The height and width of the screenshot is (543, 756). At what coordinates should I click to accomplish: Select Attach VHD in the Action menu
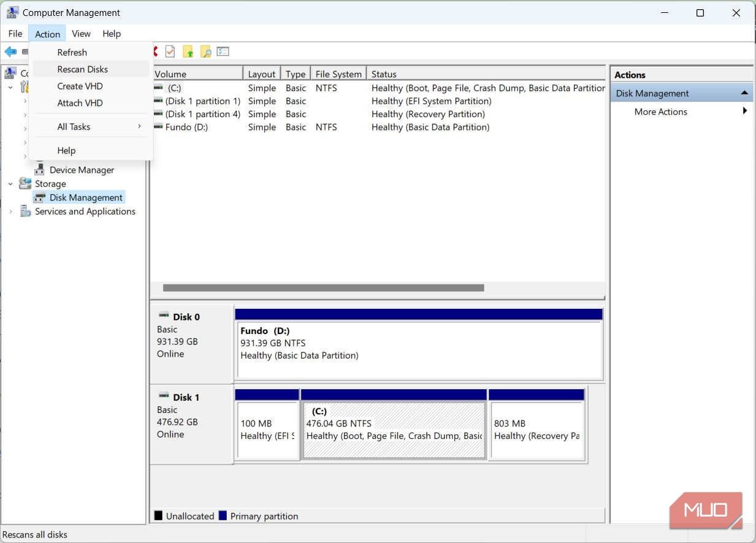(91, 103)
